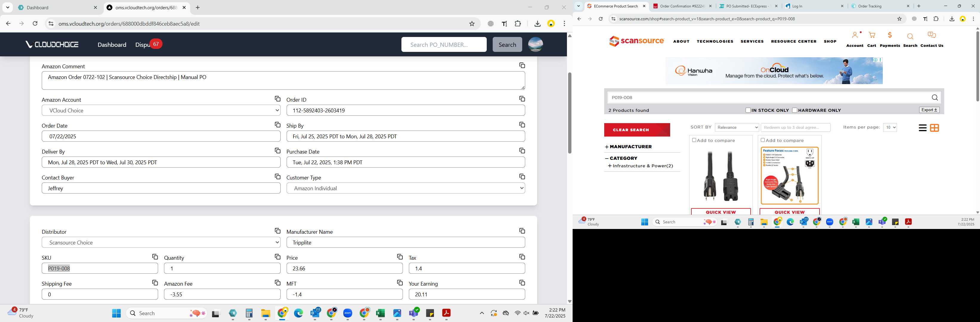
Task: Check Add to compare on right-angle cord
Action: (762, 140)
